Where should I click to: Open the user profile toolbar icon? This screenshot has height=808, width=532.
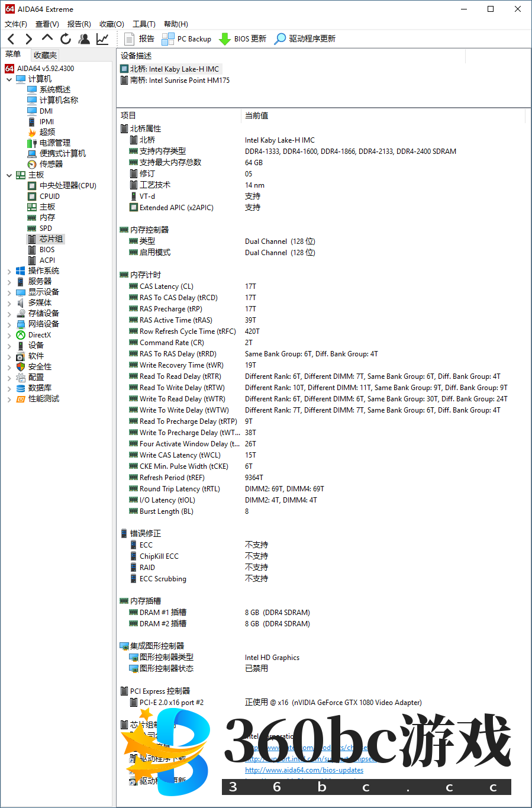[84, 39]
